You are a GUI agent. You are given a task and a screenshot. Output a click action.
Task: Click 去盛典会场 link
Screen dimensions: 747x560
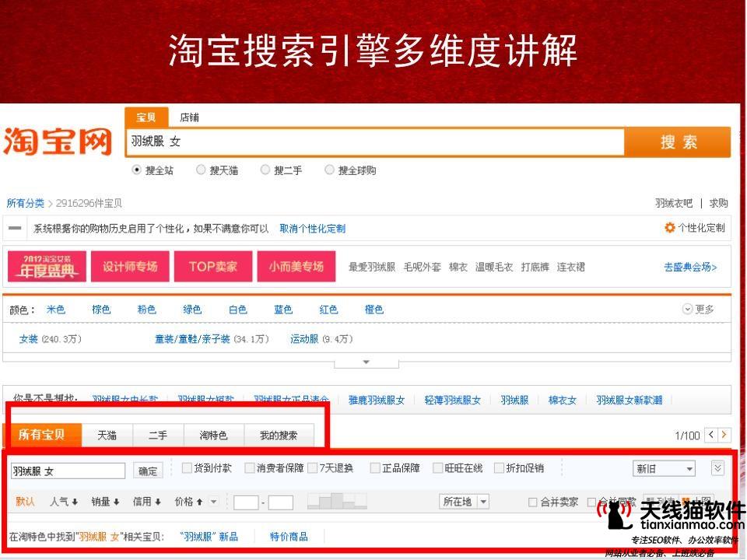pyautogui.click(x=690, y=267)
